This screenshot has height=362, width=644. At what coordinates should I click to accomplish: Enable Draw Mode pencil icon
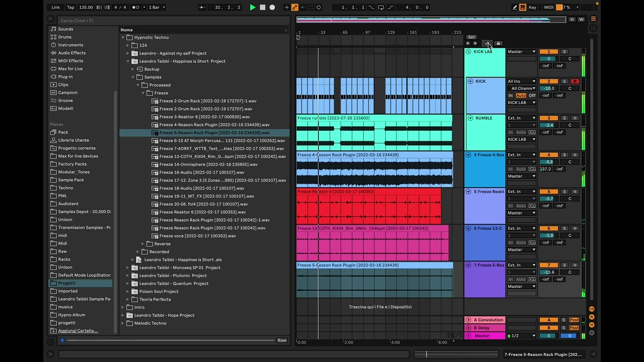tap(514, 8)
